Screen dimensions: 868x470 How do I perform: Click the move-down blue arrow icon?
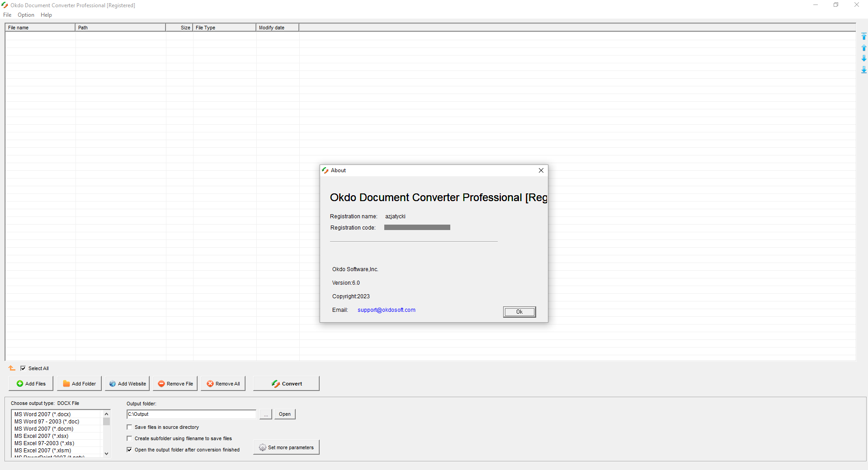pyautogui.click(x=863, y=58)
